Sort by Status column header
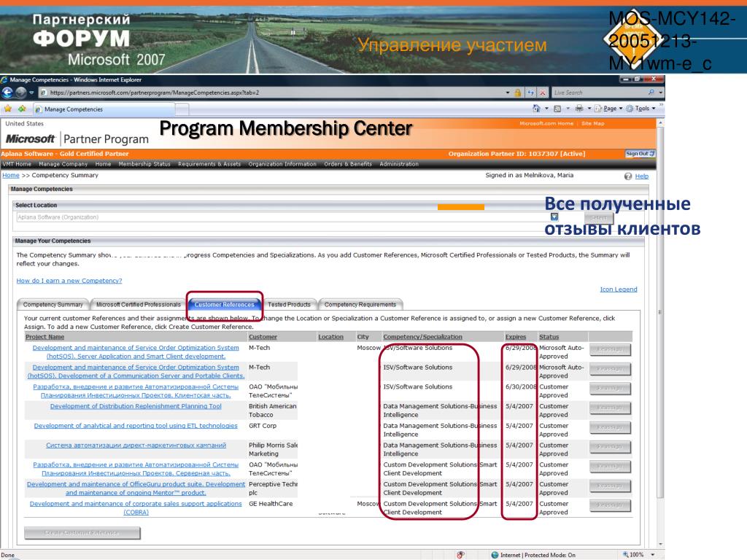 [549, 337]
